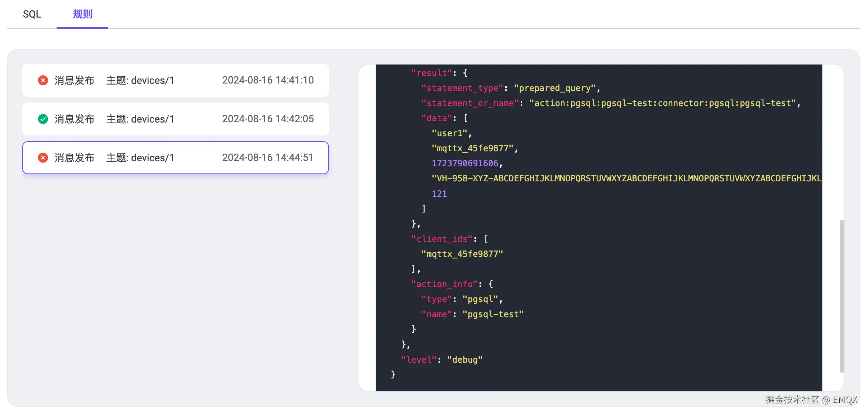Click red error icon on 14:41:10 entry

coord(43,80)
